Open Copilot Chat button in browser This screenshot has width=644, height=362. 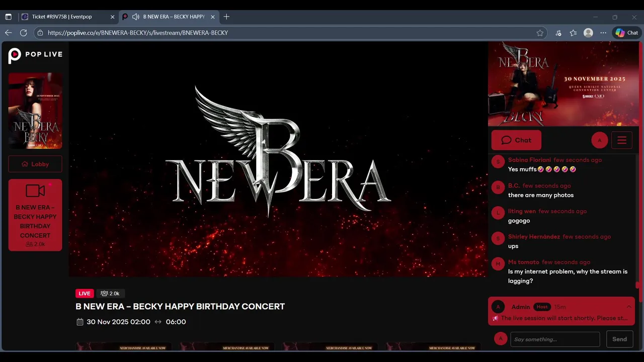(626, 33)
